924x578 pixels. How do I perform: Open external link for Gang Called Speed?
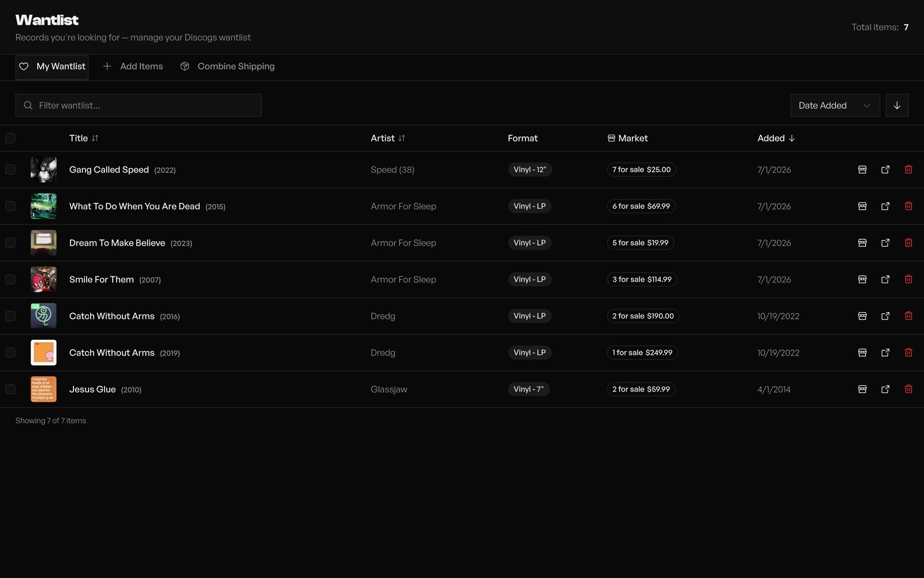click(x=885, y=169)
